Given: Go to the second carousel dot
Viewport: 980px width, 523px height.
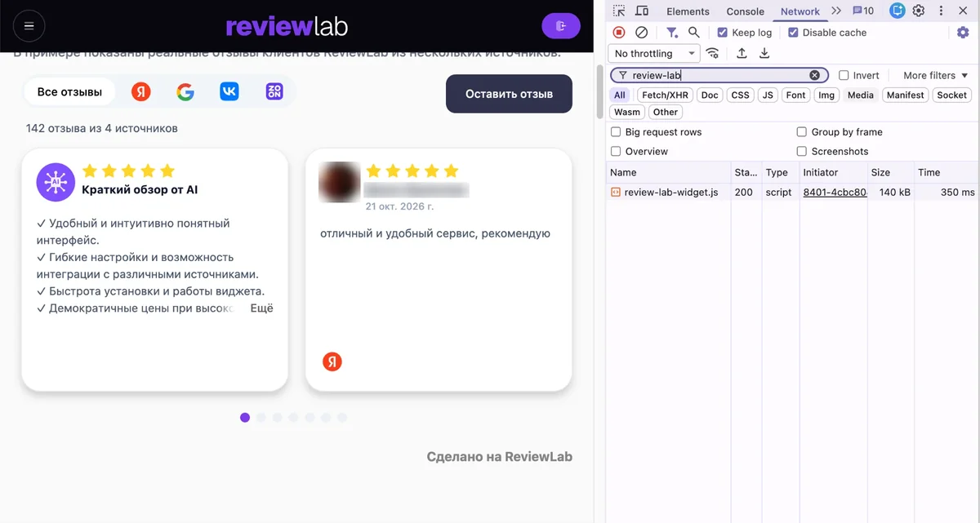Looking at the screenshot, I should pos(261,418).
